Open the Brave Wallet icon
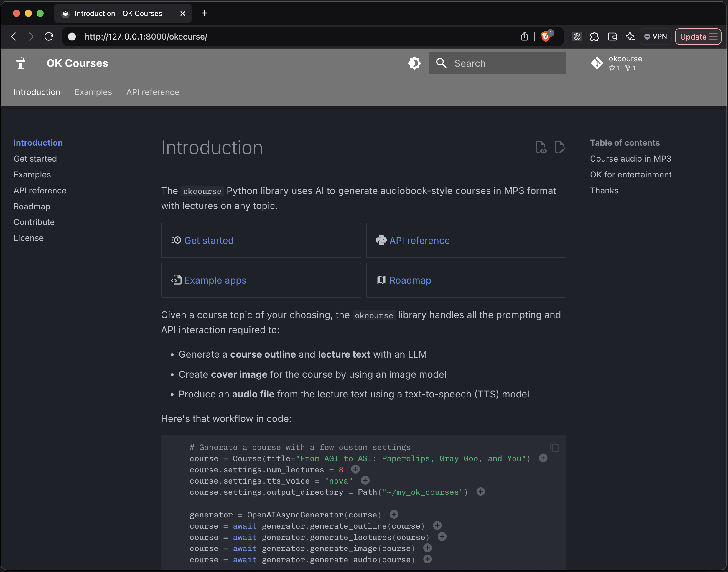This screenshot has height=572, width=728. pos(612,37)
